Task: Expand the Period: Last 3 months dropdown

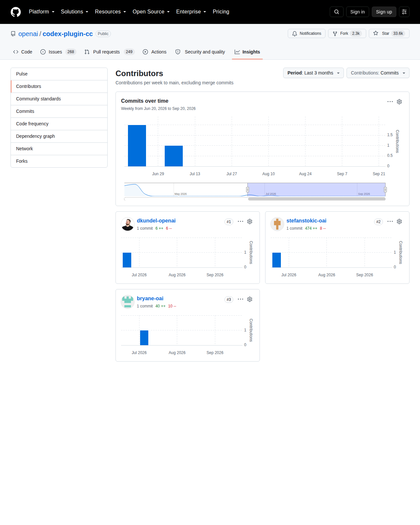Action: [313, 73]
